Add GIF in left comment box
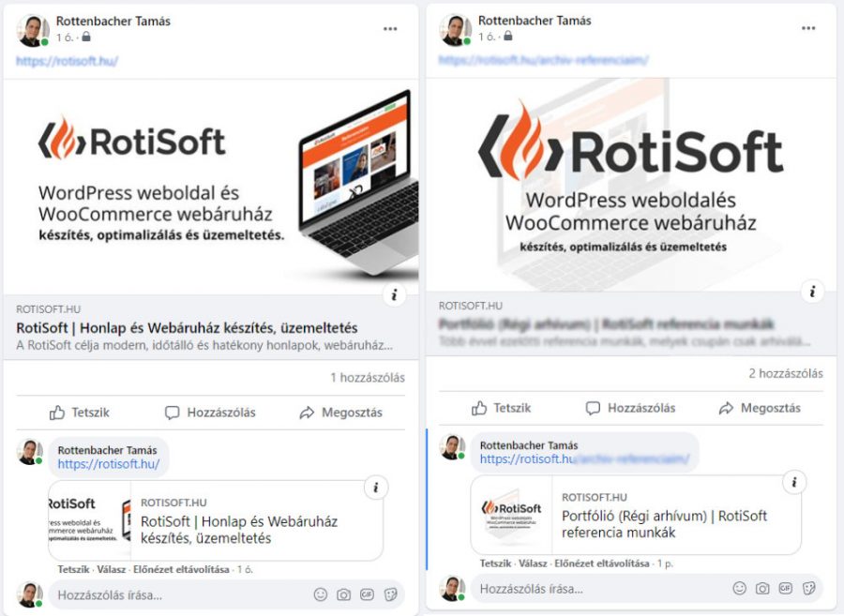Image resolution: width=844 pixels, height=616 pixels. pyautogui.click(x=367, y=594)
